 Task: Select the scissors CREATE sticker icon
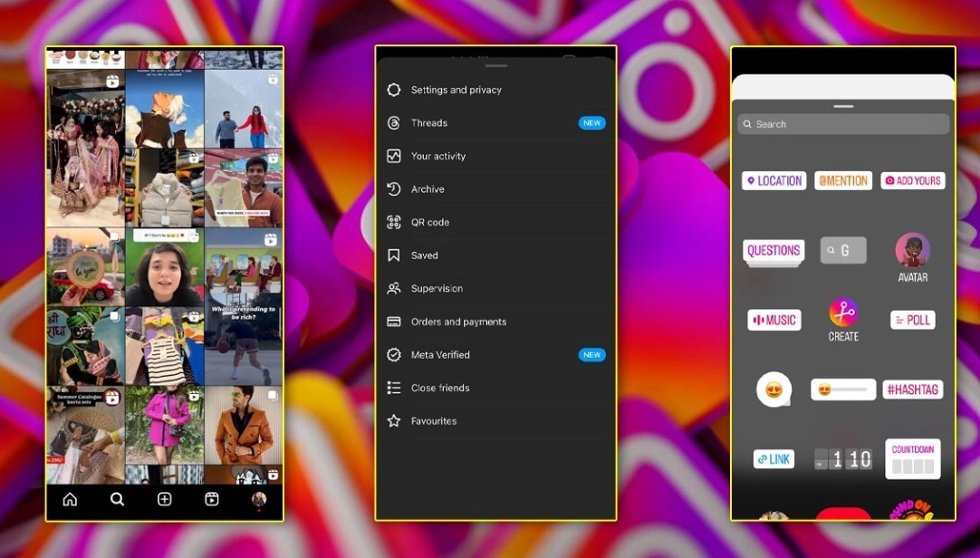[843, 313]
